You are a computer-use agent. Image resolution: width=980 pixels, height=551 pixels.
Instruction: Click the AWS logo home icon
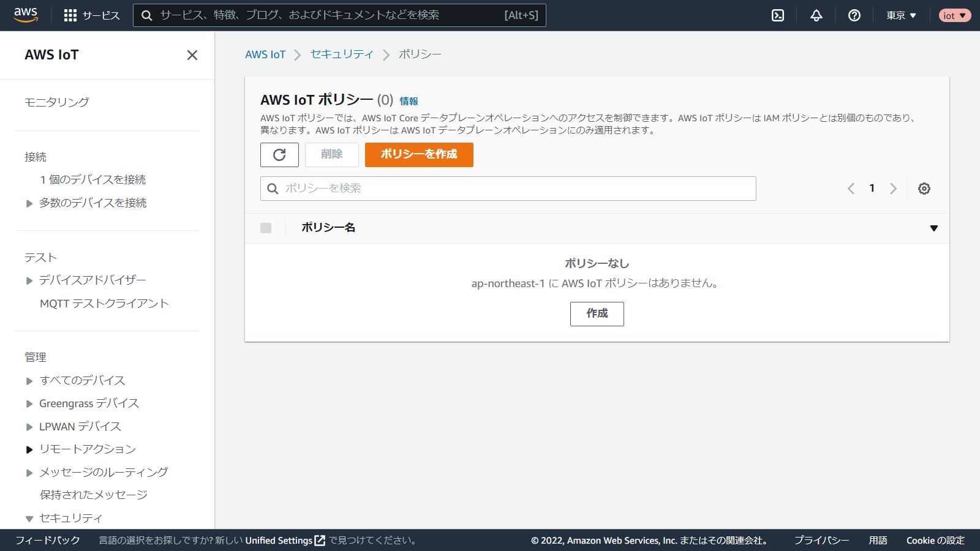pyautogui.click(x=26, y=15)
